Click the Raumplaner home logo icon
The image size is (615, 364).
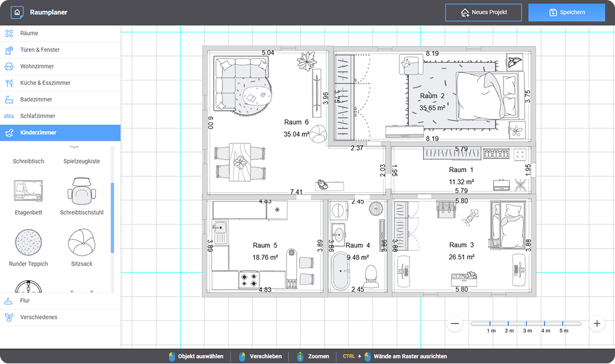(18, 12)
